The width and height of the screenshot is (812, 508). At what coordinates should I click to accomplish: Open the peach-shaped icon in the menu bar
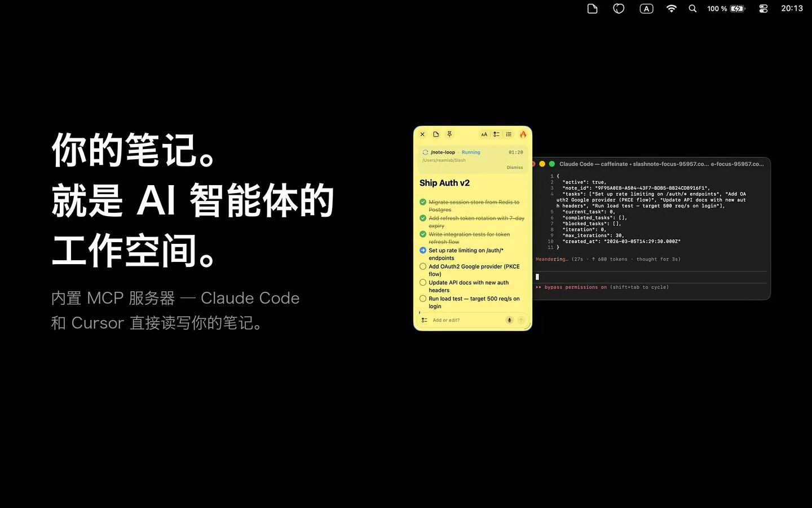click(619, 8)
